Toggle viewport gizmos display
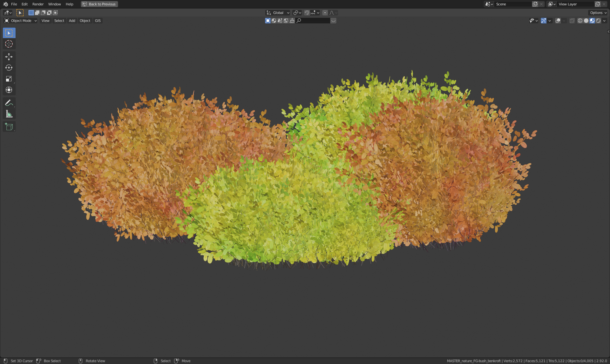 [544, 21]
